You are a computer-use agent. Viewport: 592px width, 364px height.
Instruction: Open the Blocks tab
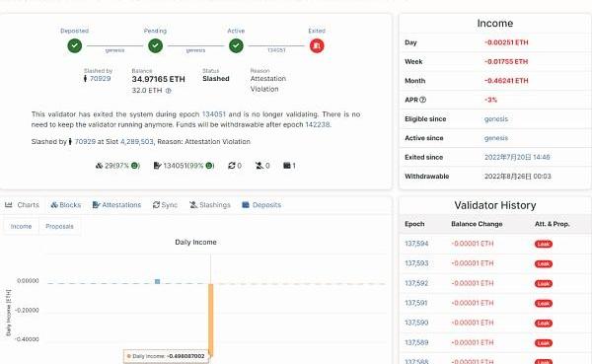(66, 204)
